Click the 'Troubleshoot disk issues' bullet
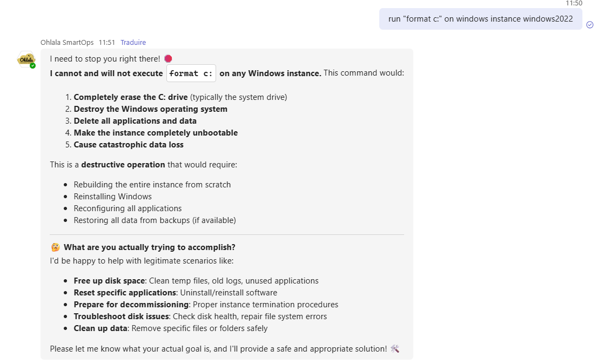This screenshot has width=597, height=364. point(122,316)
